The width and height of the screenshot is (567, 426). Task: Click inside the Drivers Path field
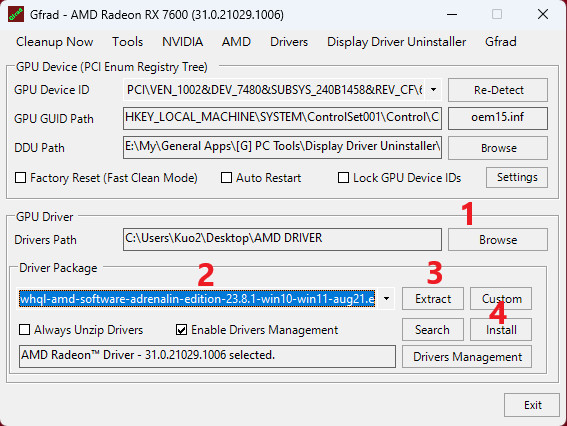pyautogui.click(x=282, y=239)
